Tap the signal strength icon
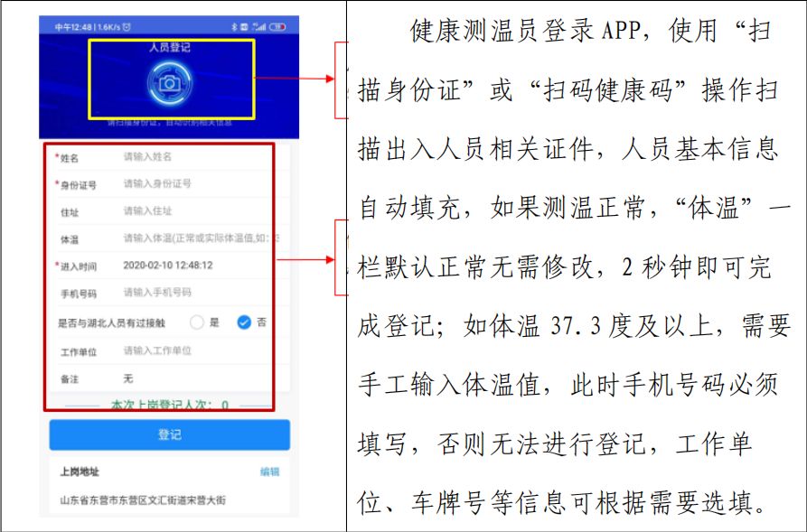This screenshot has width=807, height=532. 260,27
